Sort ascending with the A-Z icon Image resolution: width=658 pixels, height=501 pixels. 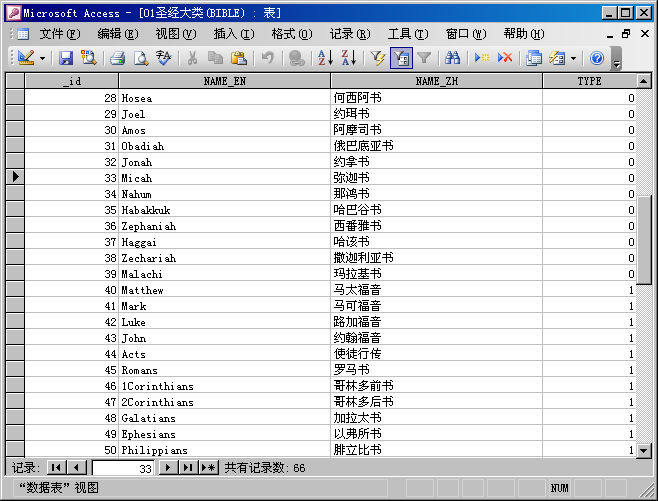point(325,58)
